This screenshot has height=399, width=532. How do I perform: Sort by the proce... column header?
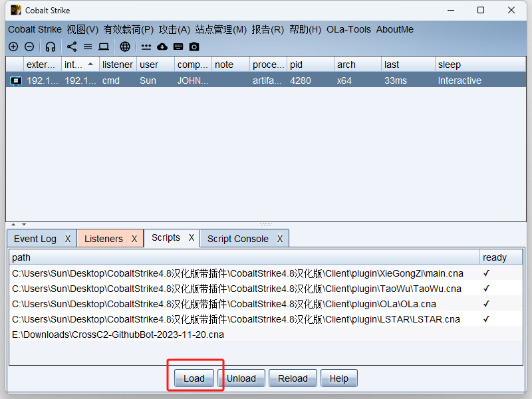point(269,65)
